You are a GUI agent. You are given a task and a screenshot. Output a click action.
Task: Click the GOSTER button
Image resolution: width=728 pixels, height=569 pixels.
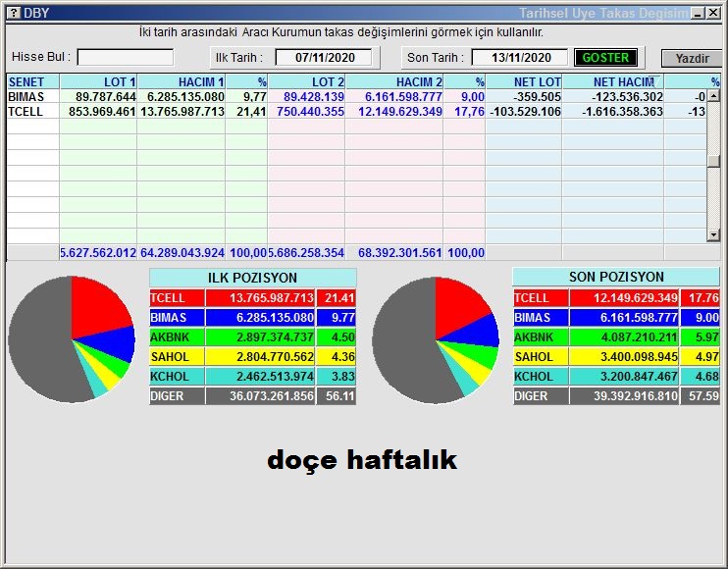(x=605, y=58)
